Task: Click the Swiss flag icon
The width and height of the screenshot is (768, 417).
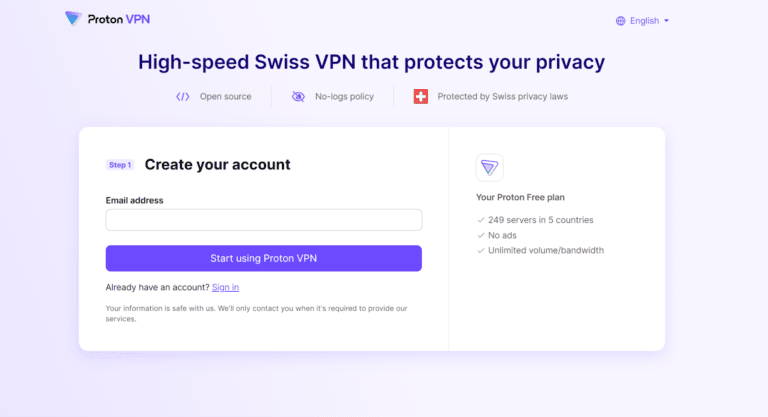Action: 421,97
